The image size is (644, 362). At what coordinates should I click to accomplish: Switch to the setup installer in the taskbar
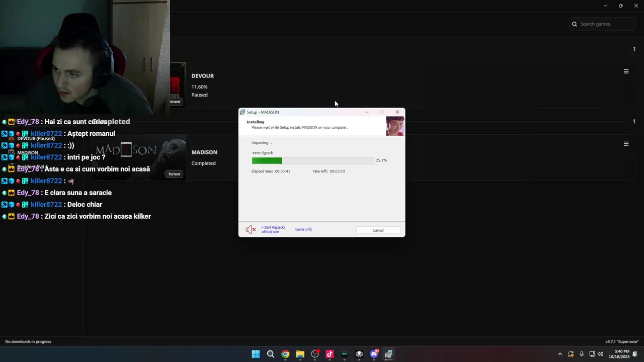pos(388,354)
